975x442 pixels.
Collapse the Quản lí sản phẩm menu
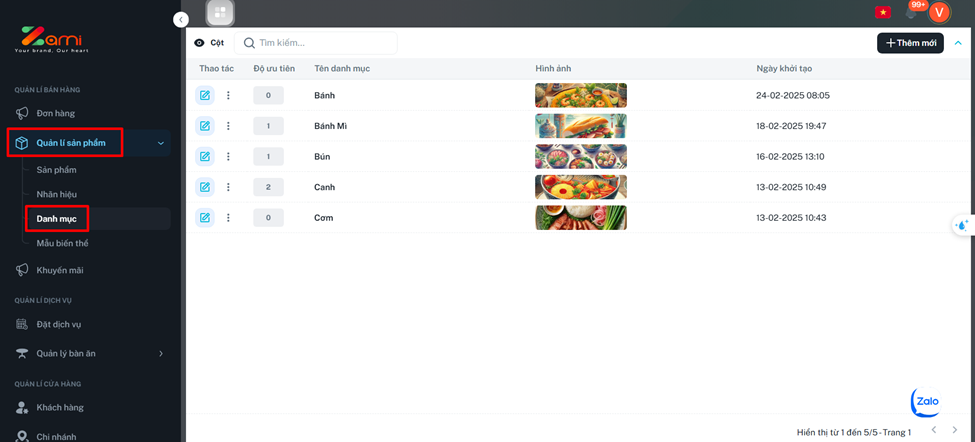161,143
